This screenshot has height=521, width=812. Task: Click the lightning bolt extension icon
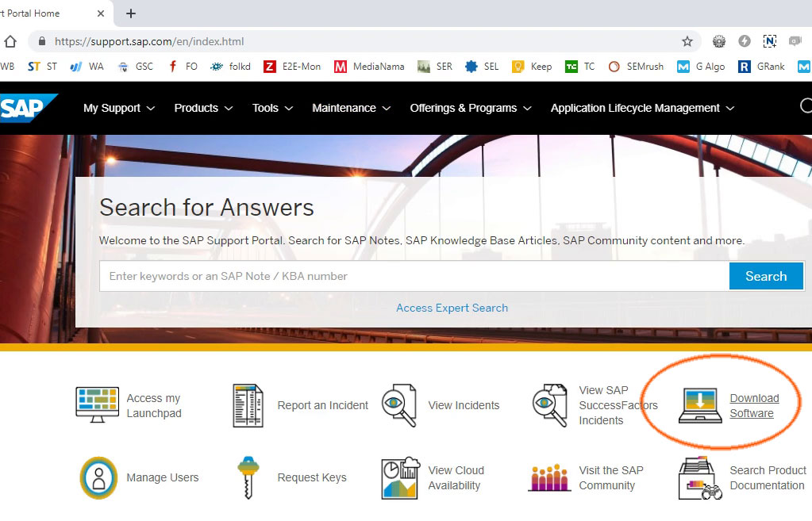tap(745, 41)
